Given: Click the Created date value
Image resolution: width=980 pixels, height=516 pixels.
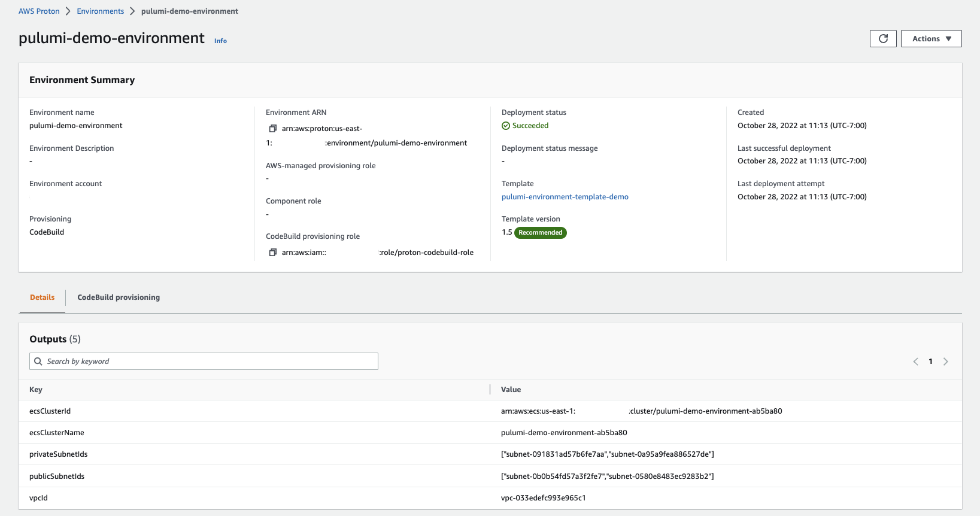Looking at the screenshot, I should (x=802, y=126).
